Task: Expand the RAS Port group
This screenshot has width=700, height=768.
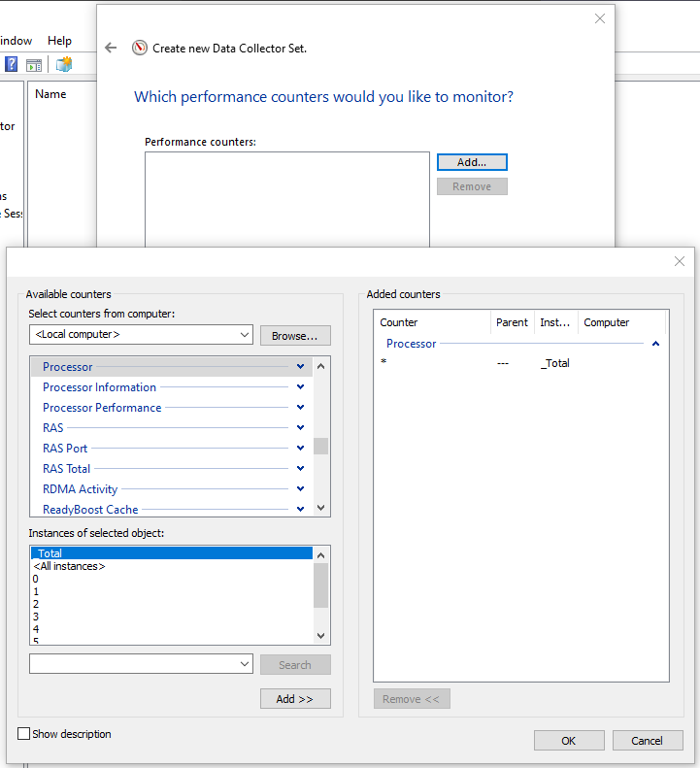Action: (300, 449)
